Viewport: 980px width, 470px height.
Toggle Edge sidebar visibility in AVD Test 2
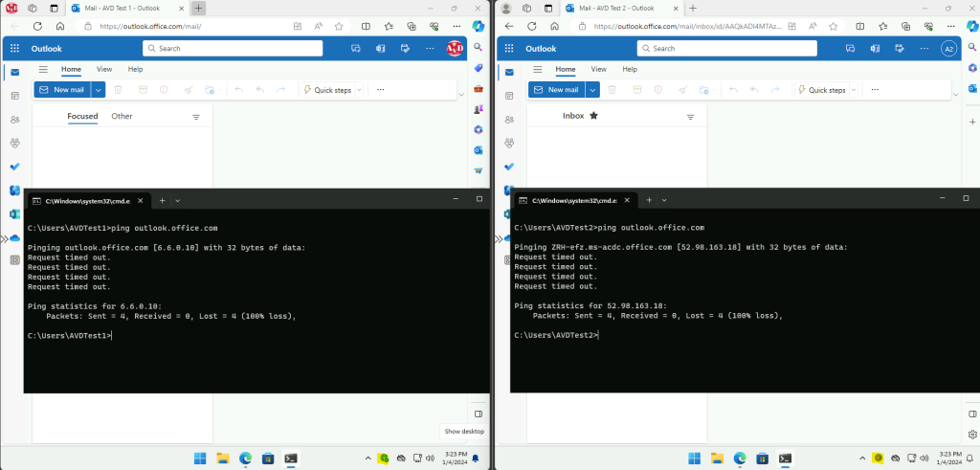[972, 414]
